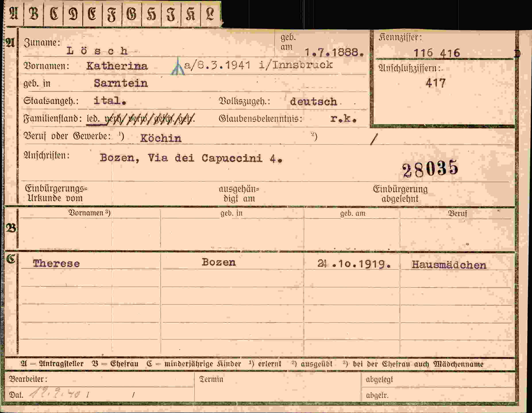Select the stamped number '28035'

click(430, 168)
